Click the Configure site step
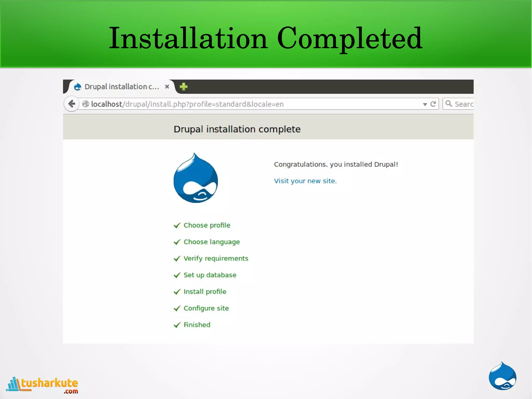The width and height of the screenshot is (532, 399). pos(206,308)
